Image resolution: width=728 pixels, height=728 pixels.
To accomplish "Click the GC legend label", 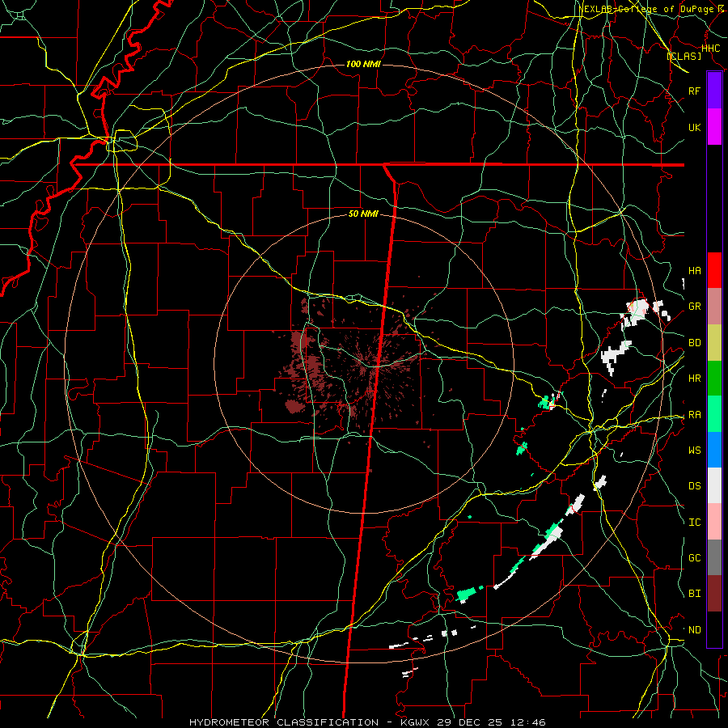I will (694, 558).
